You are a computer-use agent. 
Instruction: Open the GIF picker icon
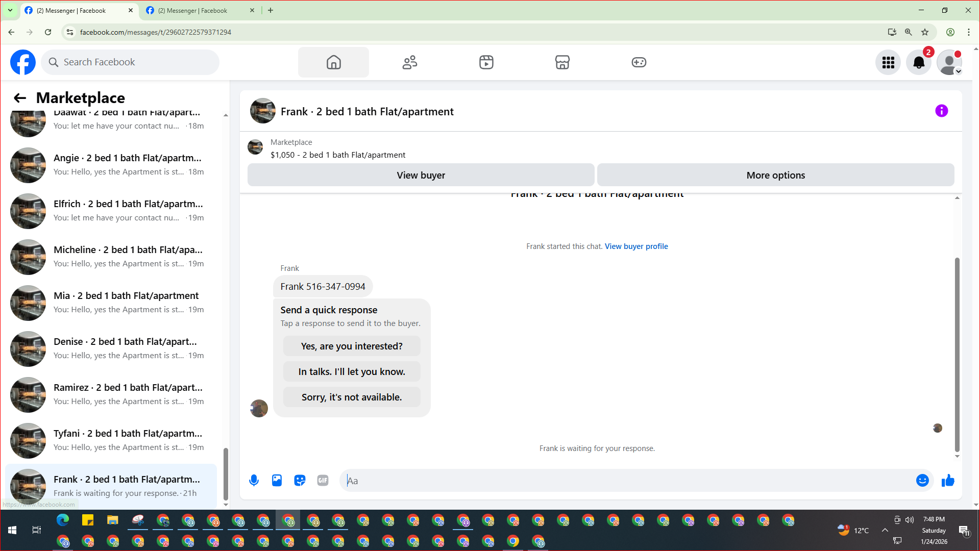(323, 480)
